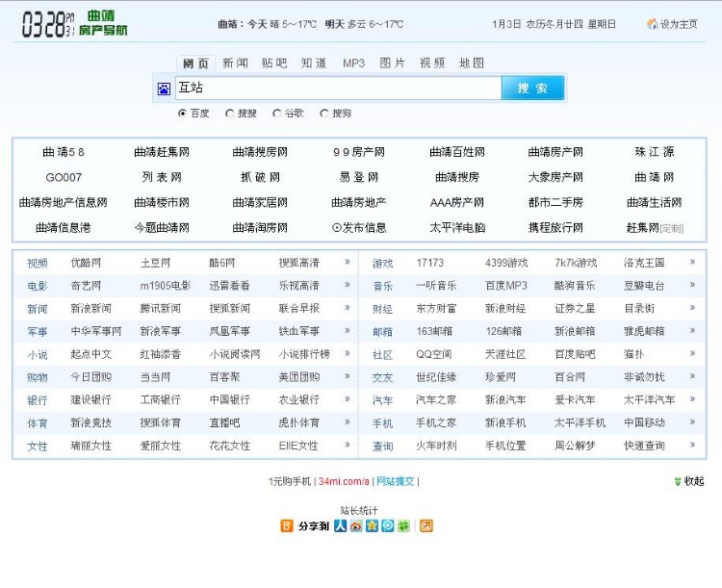Expand more links in the 查询 row
The width and height of the screenshot is (722, 588).
692,445
